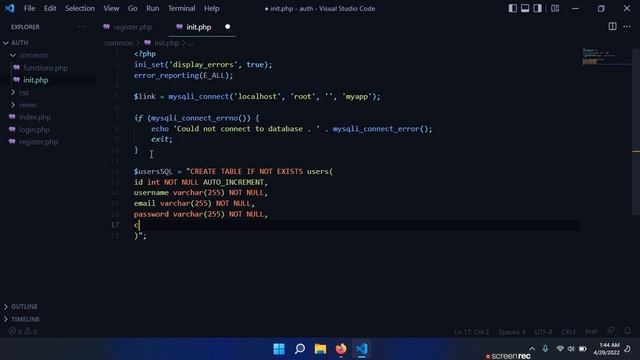Open the File menu
Image resolution: width=640 pixels, height=360 pixels.
coord(29,8)
